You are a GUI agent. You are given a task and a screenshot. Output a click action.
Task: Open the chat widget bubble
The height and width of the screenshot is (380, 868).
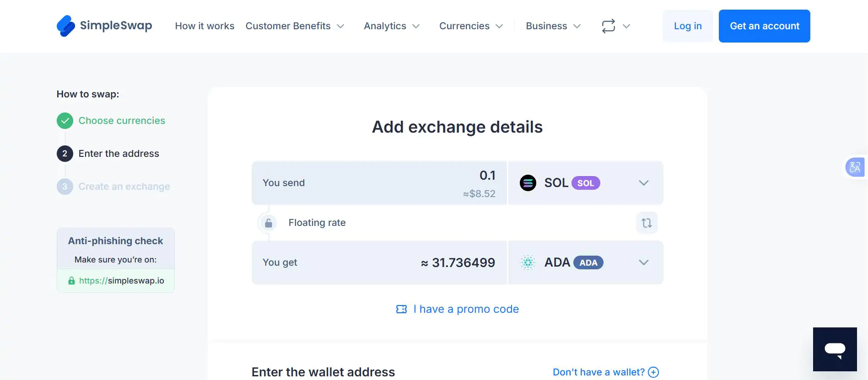(x=835, y=349)
